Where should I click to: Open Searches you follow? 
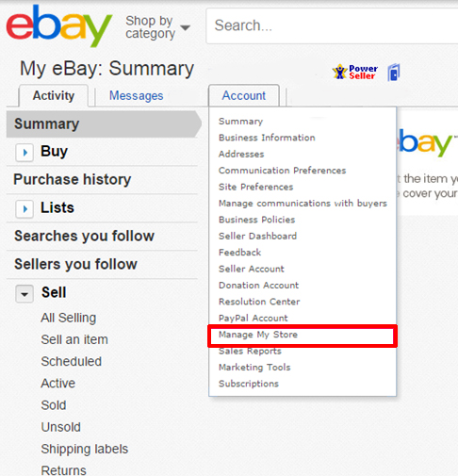pyautogui.click(x=84, y=236)
